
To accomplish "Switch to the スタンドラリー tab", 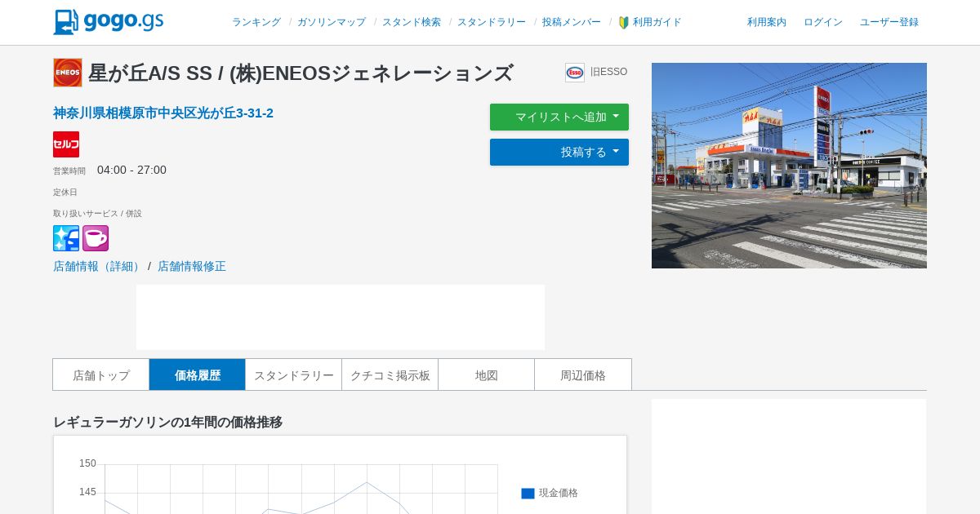I will [x=294, y=375].
